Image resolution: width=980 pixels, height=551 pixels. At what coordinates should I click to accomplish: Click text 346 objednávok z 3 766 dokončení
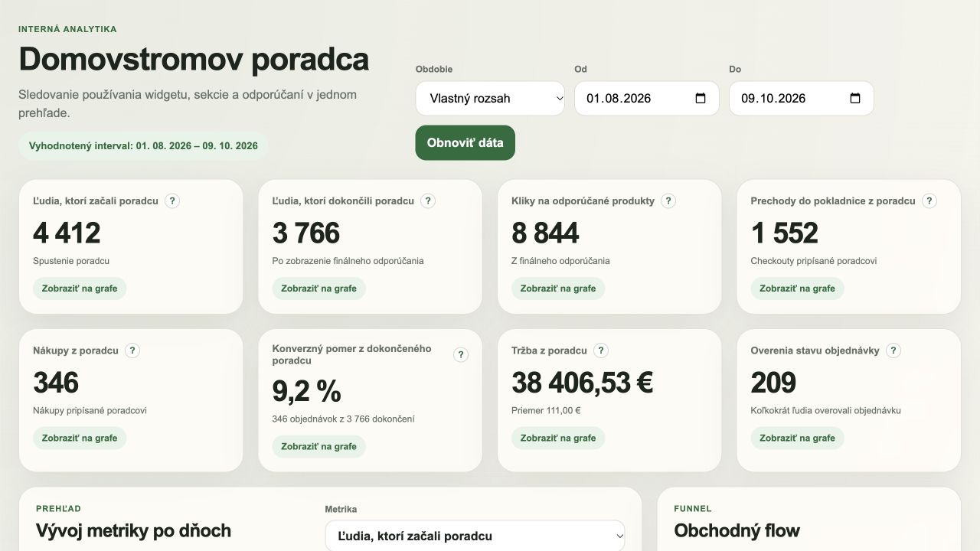pyautogui.click(x=344, y=419)
